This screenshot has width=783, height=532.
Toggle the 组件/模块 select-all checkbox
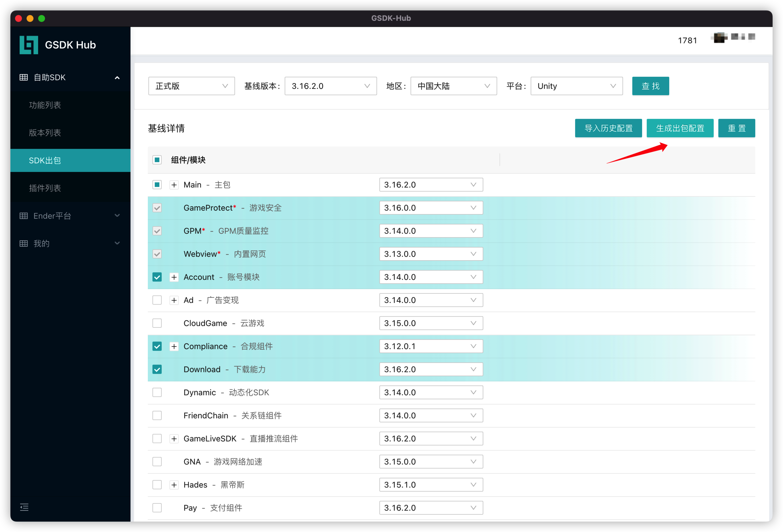(157, 160)
